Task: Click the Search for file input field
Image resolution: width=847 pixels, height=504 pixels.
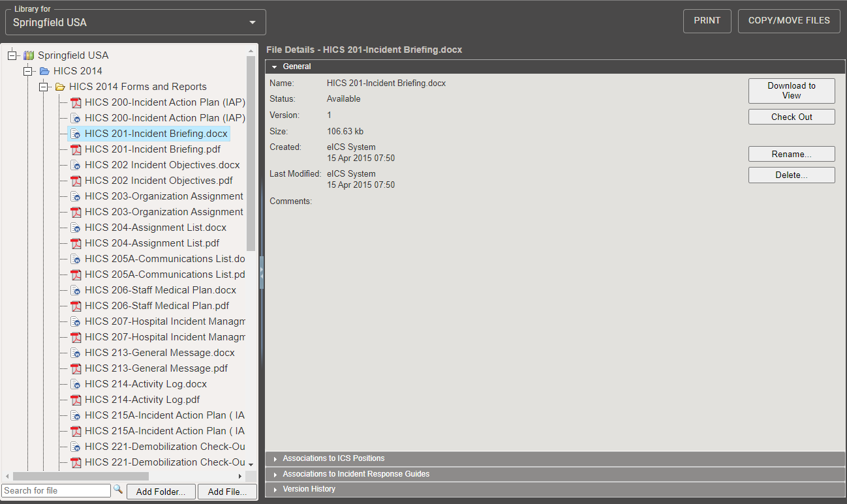Action: [x=56, y=490]
